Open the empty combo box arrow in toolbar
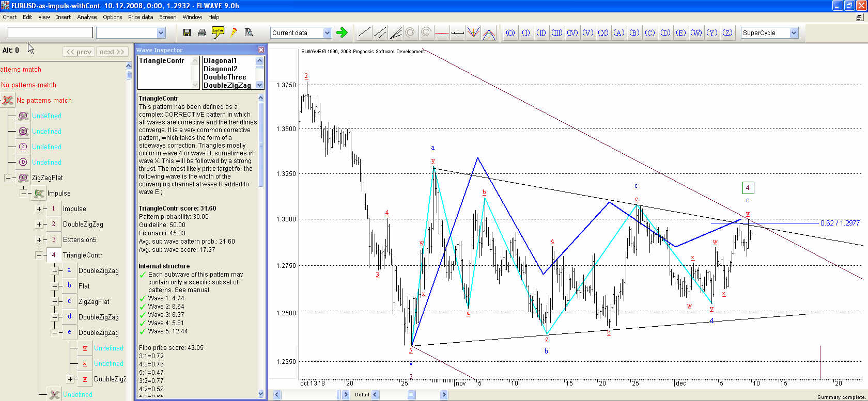This screenshot has width=868, height=401. (161, 33)
